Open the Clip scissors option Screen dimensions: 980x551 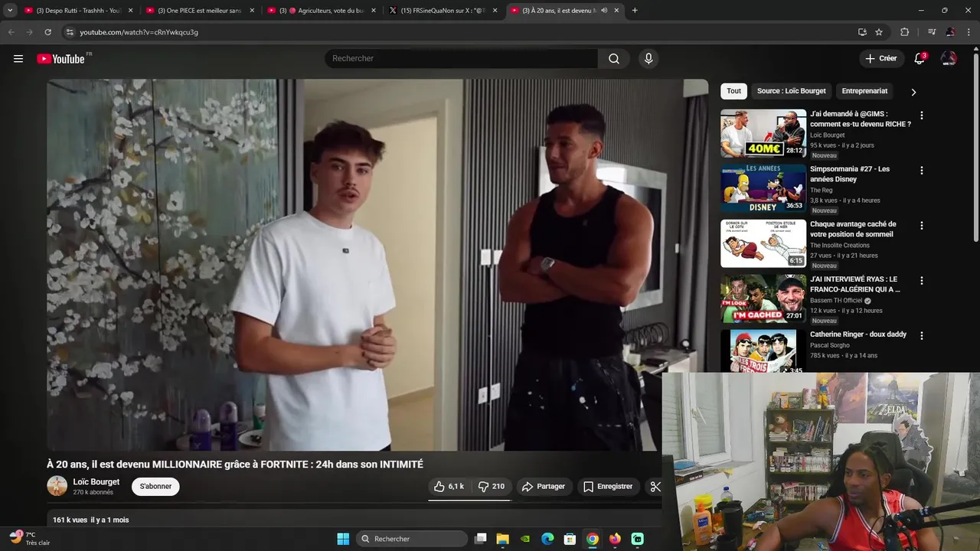pyautogui.click(x=655, y=487)
